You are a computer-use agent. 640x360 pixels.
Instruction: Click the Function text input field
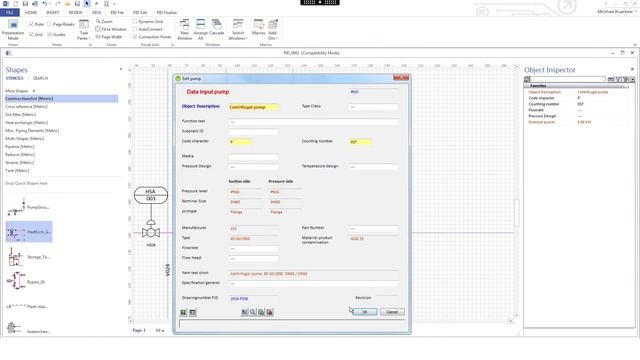tap(313, 122)
